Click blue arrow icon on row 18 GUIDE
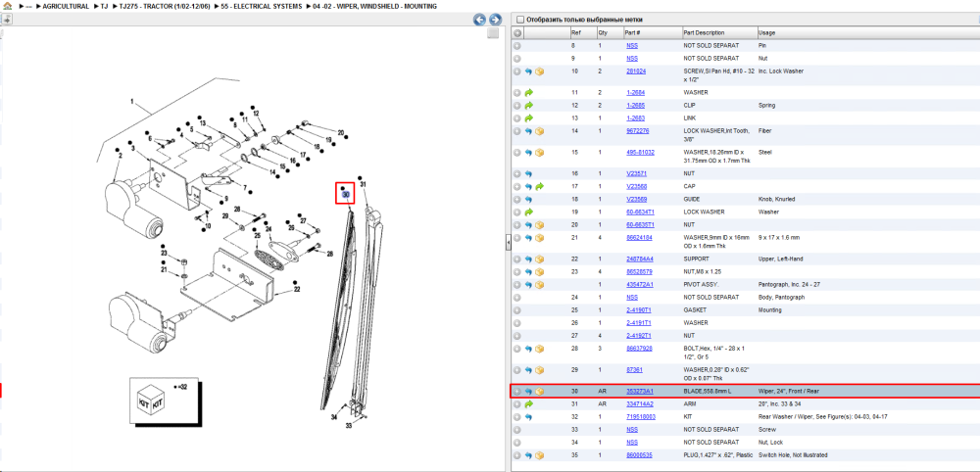The image size is (980, 472). pyautogui.click(x=528, y=199)
